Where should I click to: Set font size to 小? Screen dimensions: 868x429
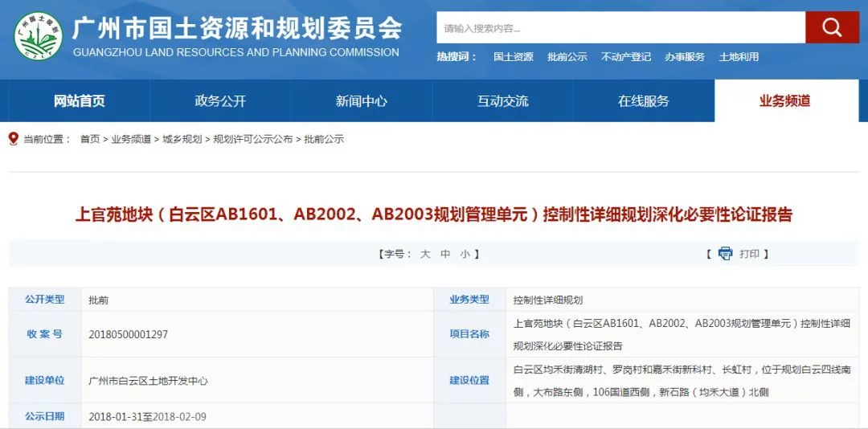pyautogui.click(x=465, y=254)
